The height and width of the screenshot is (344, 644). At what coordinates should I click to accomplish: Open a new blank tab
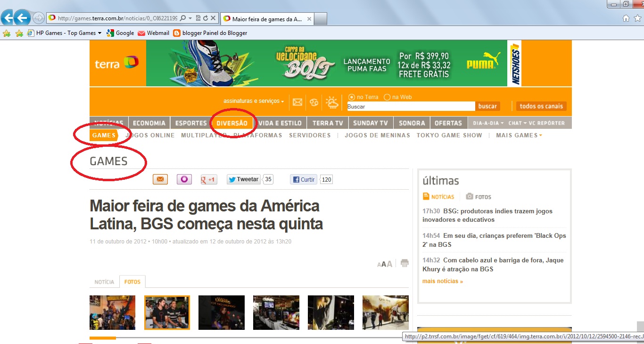pos(321,19)
